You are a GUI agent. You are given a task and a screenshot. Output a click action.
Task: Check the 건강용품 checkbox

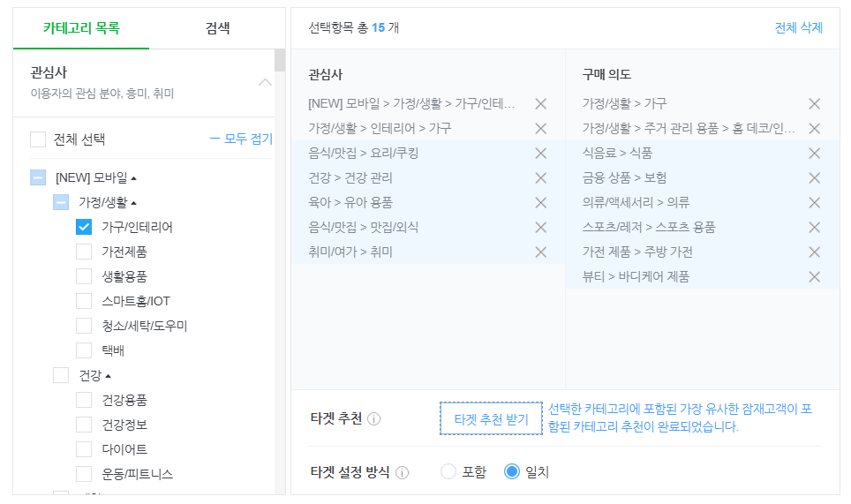(84, 400)
